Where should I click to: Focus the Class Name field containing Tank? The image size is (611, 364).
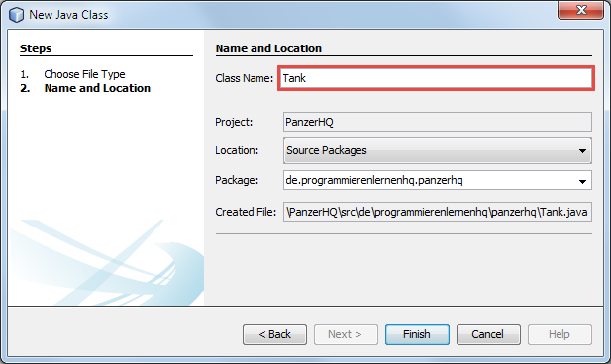click(x=436, y=78)
